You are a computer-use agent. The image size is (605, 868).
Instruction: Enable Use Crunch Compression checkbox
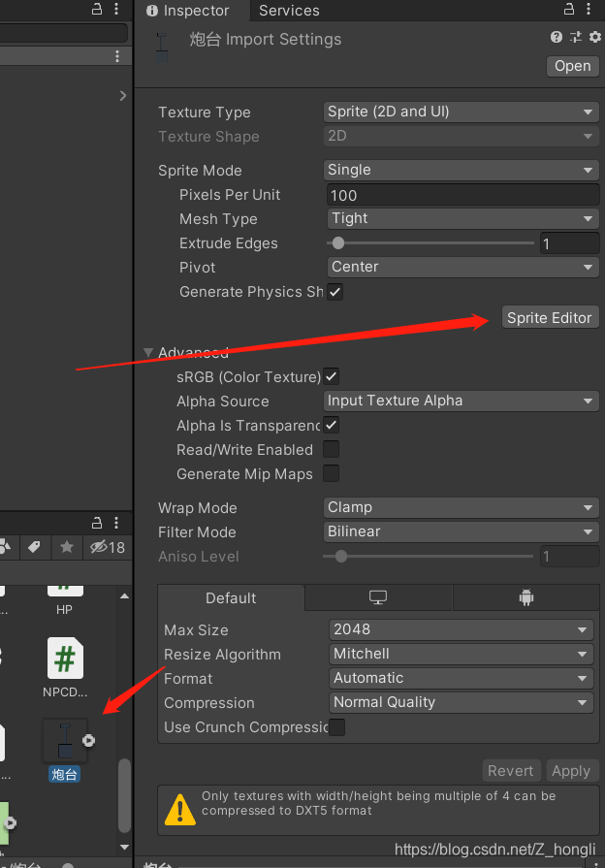point(336,726)
